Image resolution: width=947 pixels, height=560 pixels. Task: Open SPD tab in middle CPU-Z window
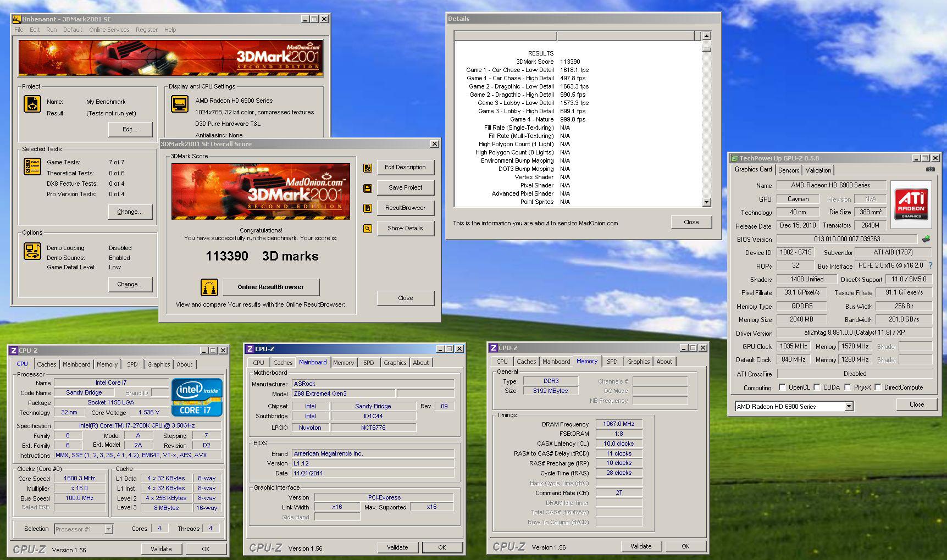coord(369,363)
